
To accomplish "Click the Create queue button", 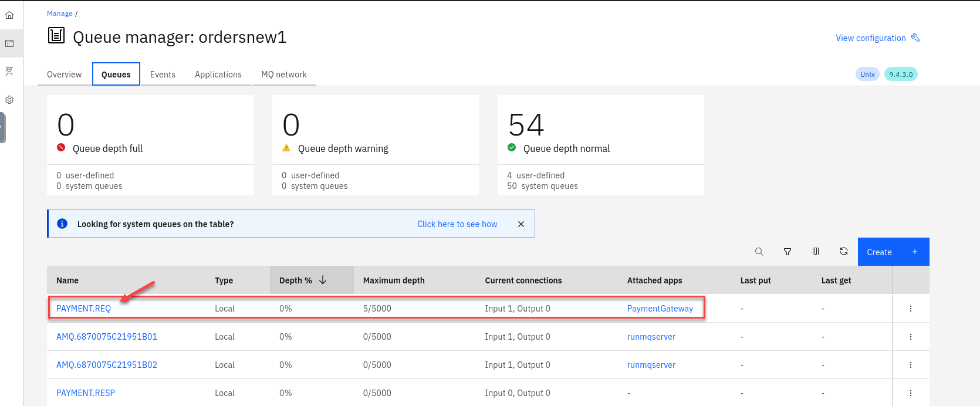I will [x=893, y=252].
